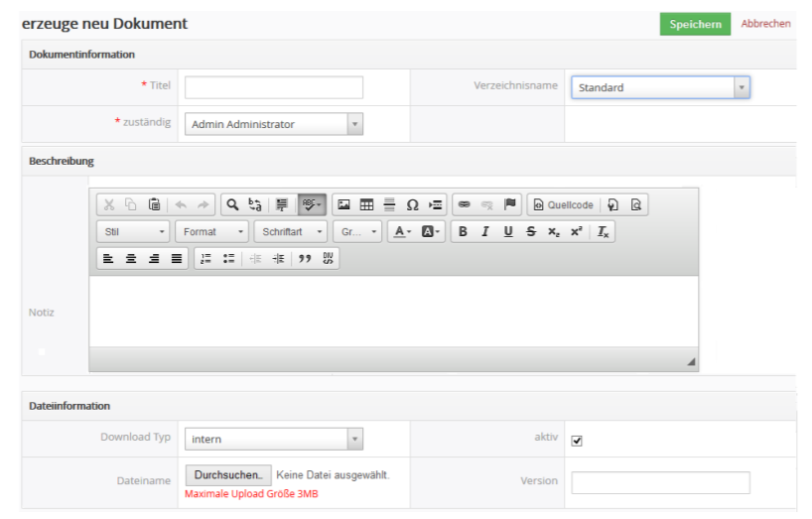Insert a page break icon
Viewport: 812px width, 519px height.
[x=436, y=204]
